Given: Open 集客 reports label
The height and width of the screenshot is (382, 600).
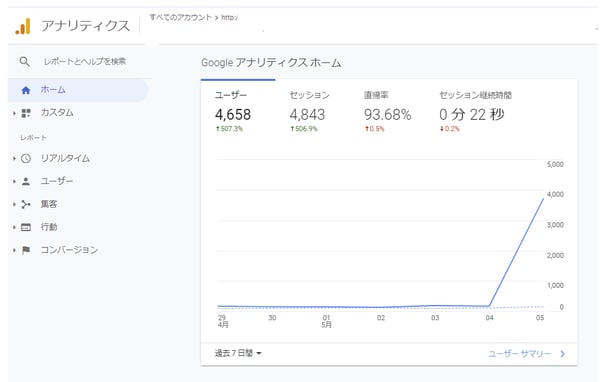Looking at the screenshot, I should [x=49, y=204].
